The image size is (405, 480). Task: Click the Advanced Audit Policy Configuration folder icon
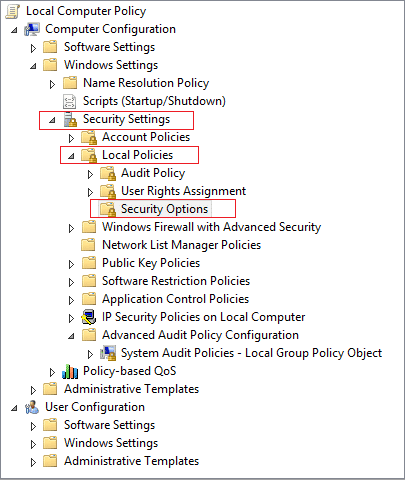[89, 335]
